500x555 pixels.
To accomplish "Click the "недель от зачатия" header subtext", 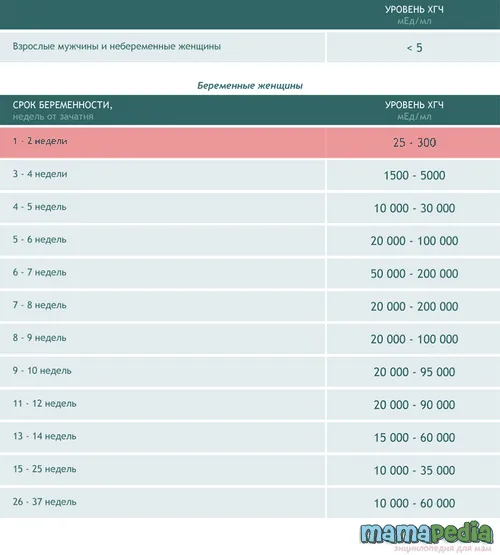I will tap(53, 116).
